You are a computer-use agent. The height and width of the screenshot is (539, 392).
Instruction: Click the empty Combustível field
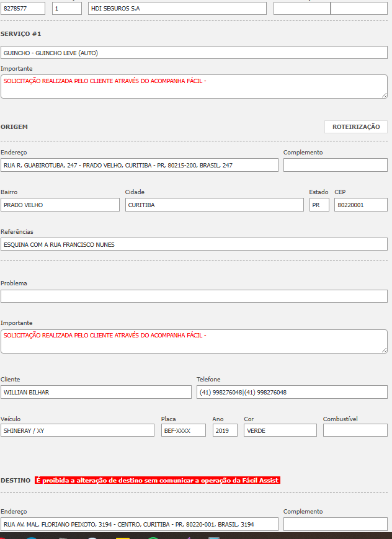tap(355, 430)
